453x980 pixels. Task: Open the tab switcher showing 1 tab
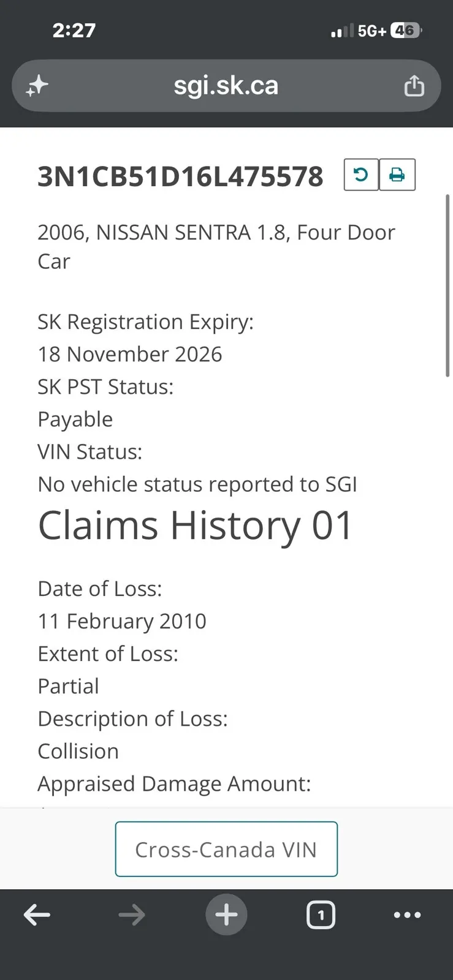click(x=321, y=915)
